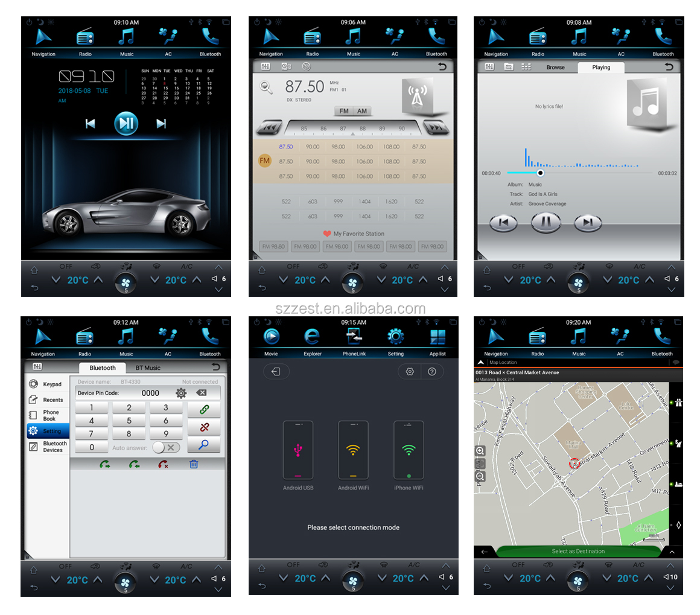This screenshot has height=615, width=700.
Task: Skip to next track on home screen
Action: pos(161,124)
